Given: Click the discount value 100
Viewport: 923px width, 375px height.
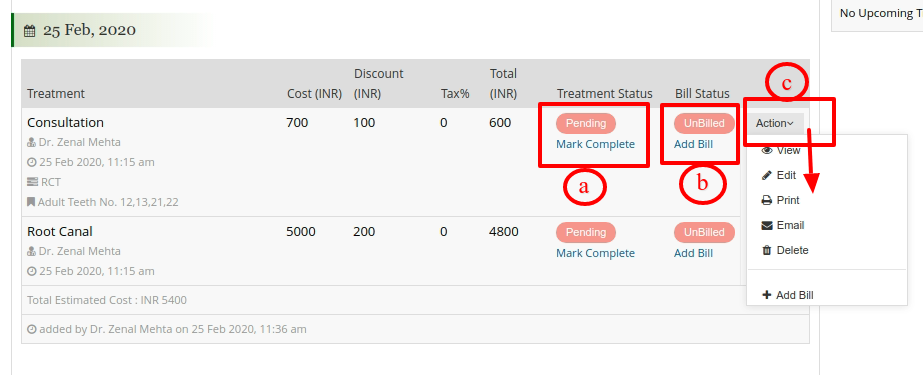Looking at the screenshot, I should coord(364,122).
